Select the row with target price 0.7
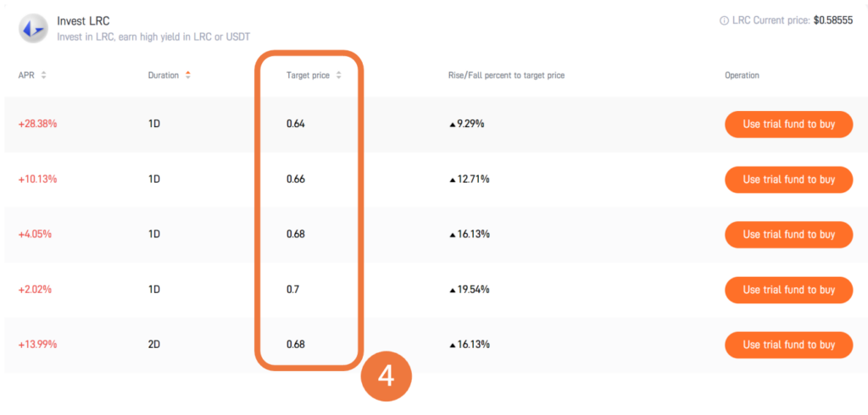Viewport: 868px width, 415px height. pyautogui.click(x=292, y=290)
